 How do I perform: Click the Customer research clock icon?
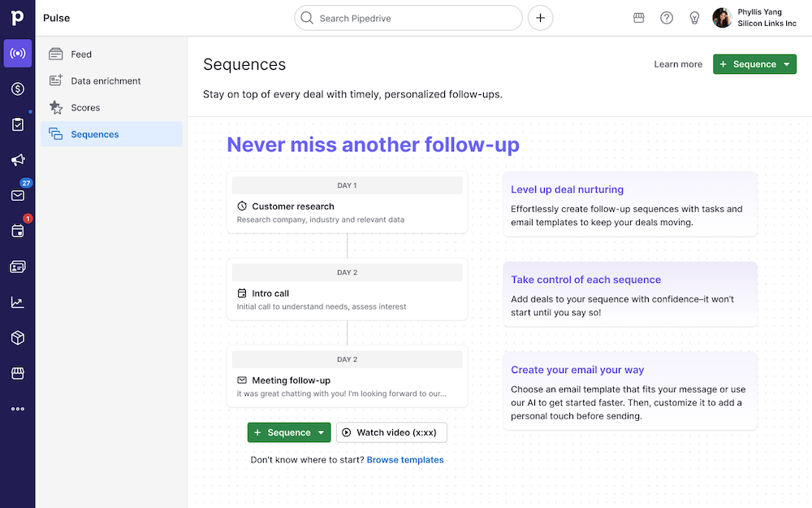(242, 206)
